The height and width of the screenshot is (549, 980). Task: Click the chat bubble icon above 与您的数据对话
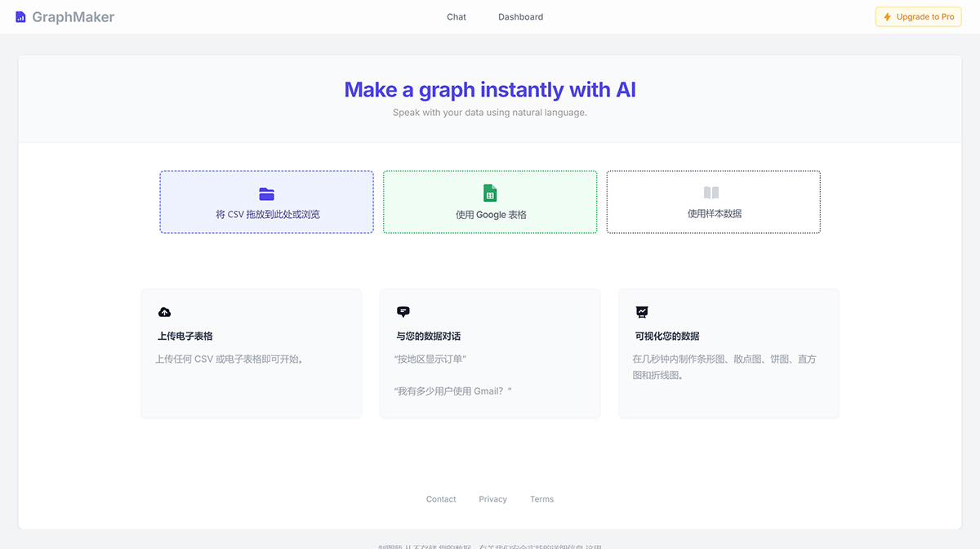[403, 312]
